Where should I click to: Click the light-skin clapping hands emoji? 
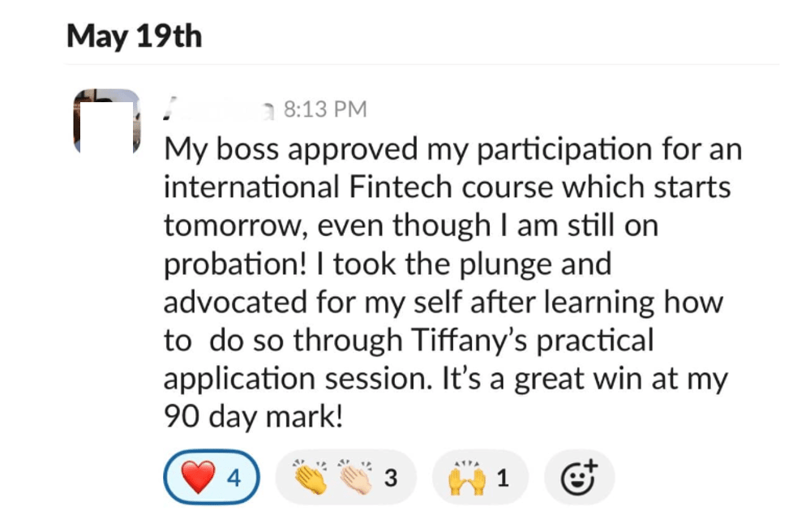point(356,477)
